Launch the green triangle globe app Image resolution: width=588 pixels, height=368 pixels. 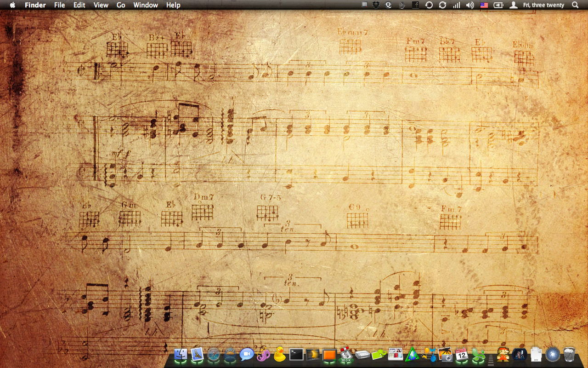click(412, 355)
